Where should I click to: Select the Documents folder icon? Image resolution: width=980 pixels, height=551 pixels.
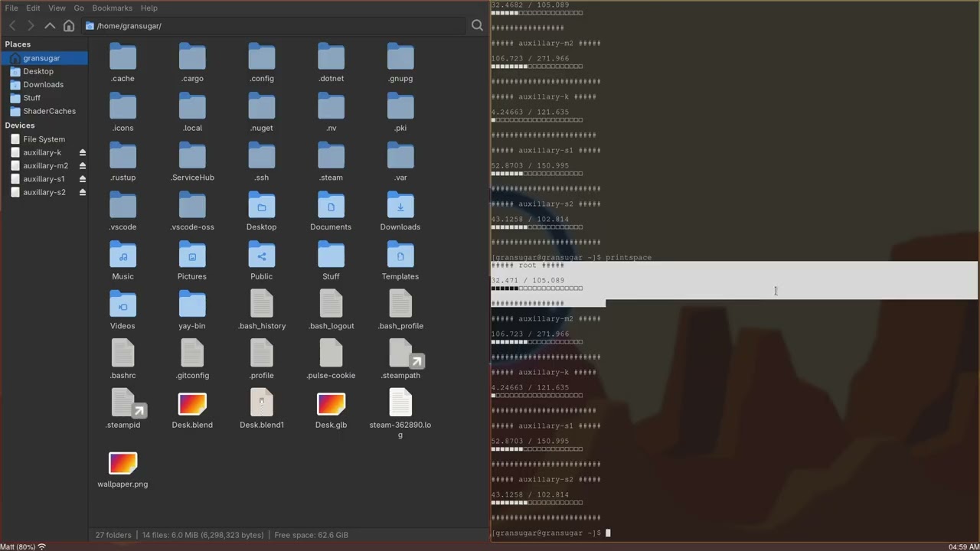coord(331,207)
